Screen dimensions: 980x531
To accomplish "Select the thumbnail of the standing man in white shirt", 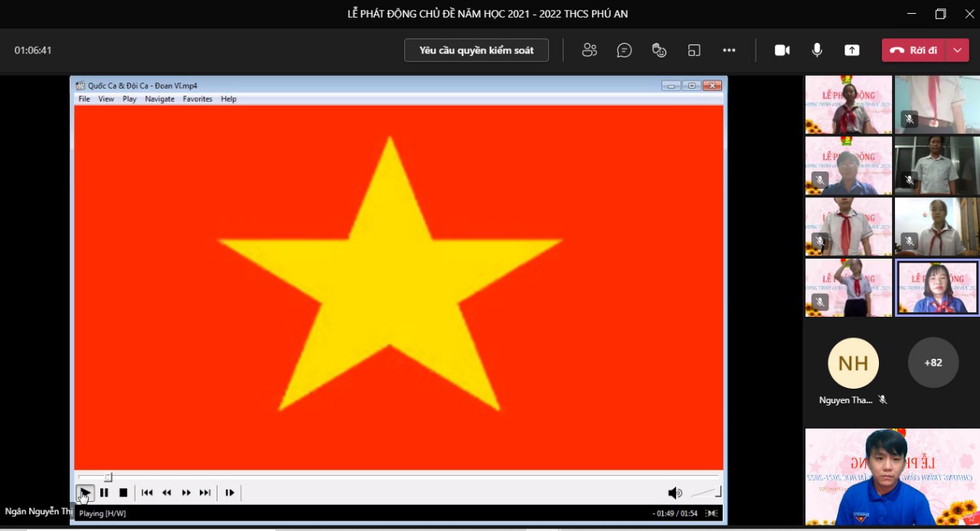I will pos(937,165).
